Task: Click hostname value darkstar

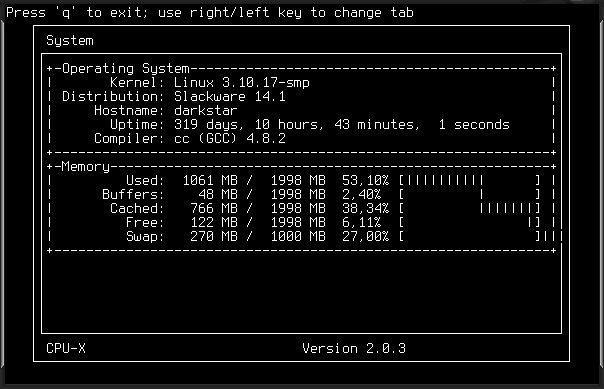Action: click(x=205, y=111)
